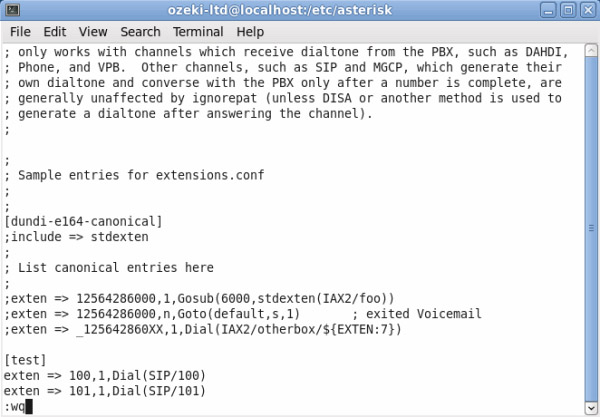Click the [dundi-e164-canonical] section header
Image resolution: width=600 pixels, height=417 pixels.
coord(83,222)
